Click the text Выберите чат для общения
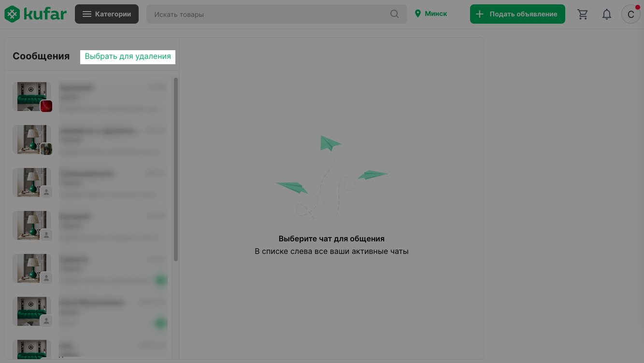 pyautogui.click(x=331, y=238)
